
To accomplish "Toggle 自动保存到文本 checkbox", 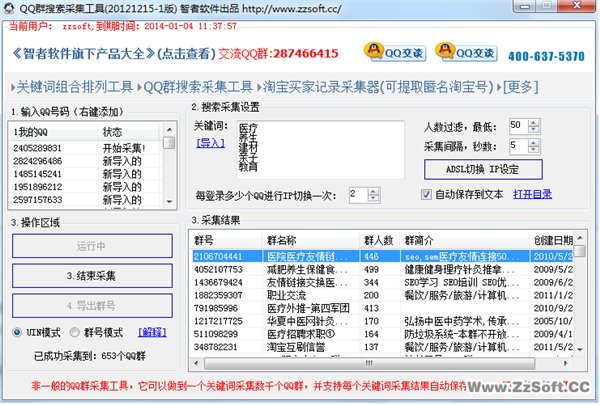I will (x=426, y=194).
